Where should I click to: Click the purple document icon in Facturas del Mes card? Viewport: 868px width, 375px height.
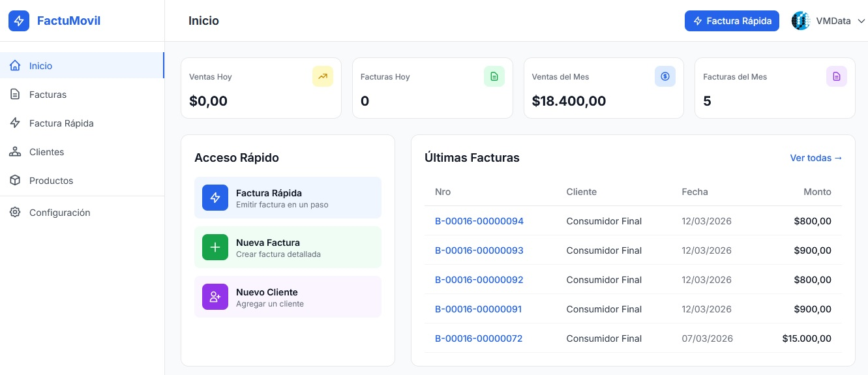[x=837, y=76]
